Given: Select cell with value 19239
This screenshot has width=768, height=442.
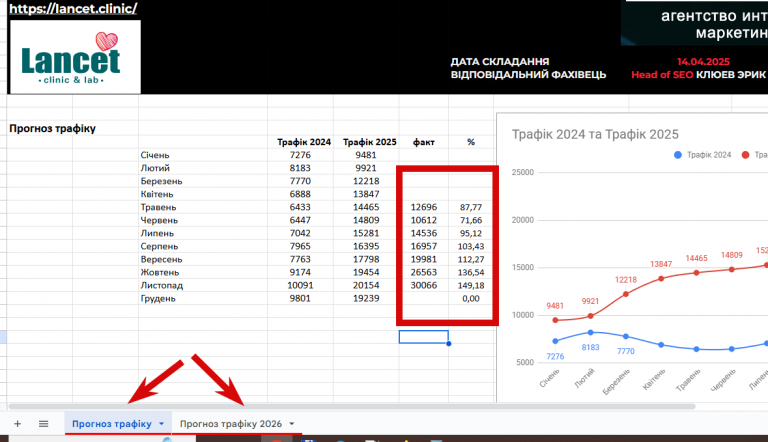Looking at the screenshot, I should [x=366, y=298].
